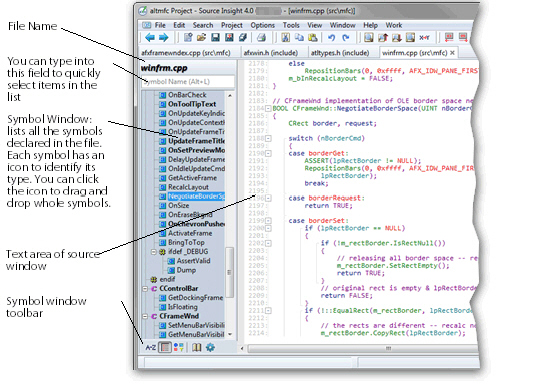Collapse code fold at line 2199
Screen dimensions: 539x390
pyautogui.click(x=268, y=221)
